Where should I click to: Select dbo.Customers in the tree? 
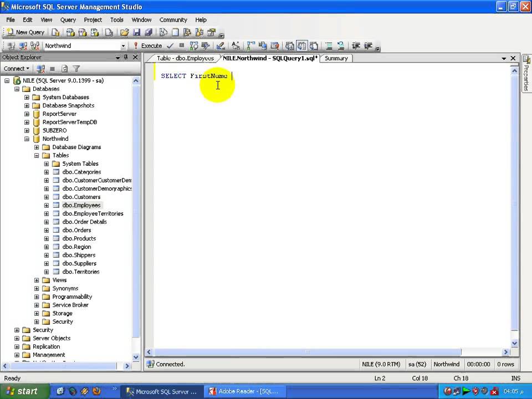pos(81,197)
